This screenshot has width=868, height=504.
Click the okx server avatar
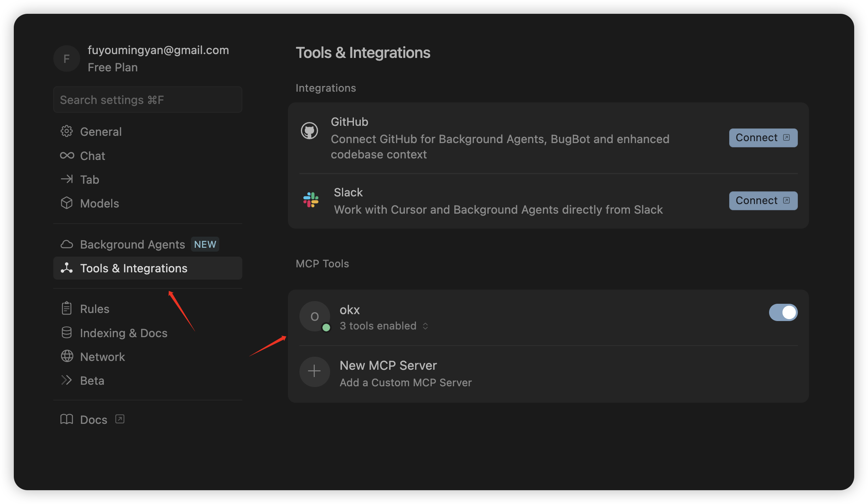coord(315,316)
